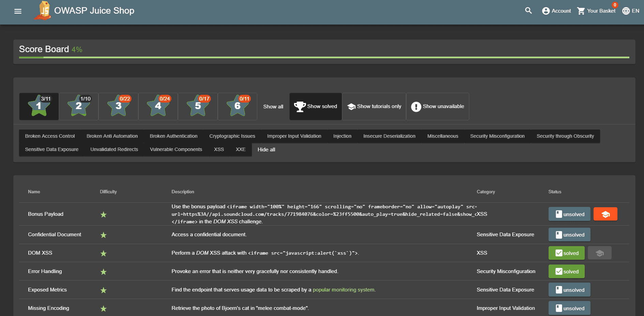Image resolution: width=644 pixels, height=316 pixels.
Task: Click the Error Handling difficulty star
Action: pyautogui.click(x=104, y=272)
